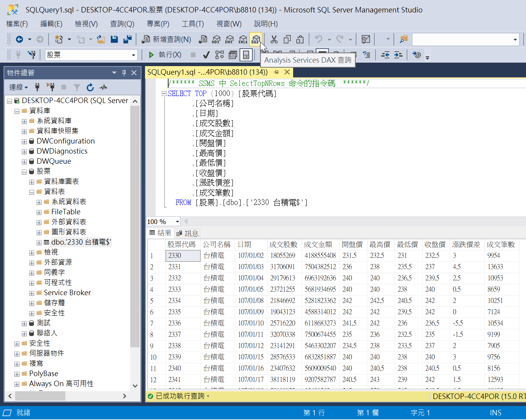Open Activity Monitor from the Object Explorer toolbar
Viewport: 526px width, 420px height.
coord(103,87)
